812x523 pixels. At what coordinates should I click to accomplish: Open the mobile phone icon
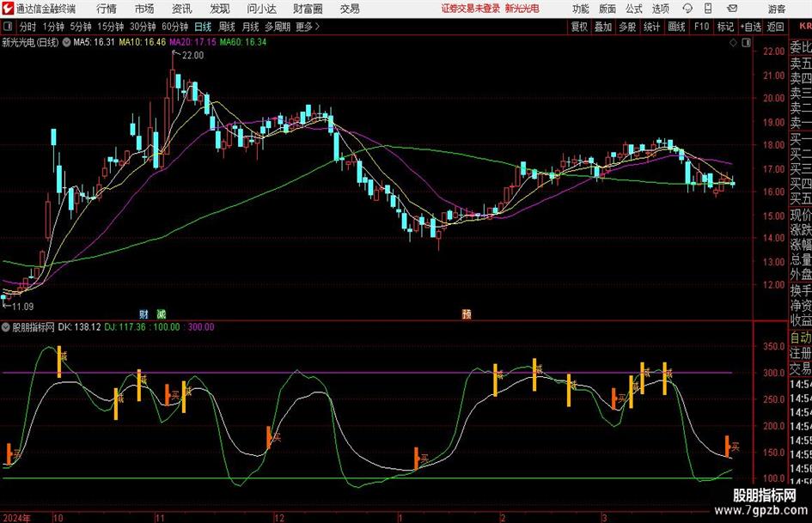[x=708, y=9]
